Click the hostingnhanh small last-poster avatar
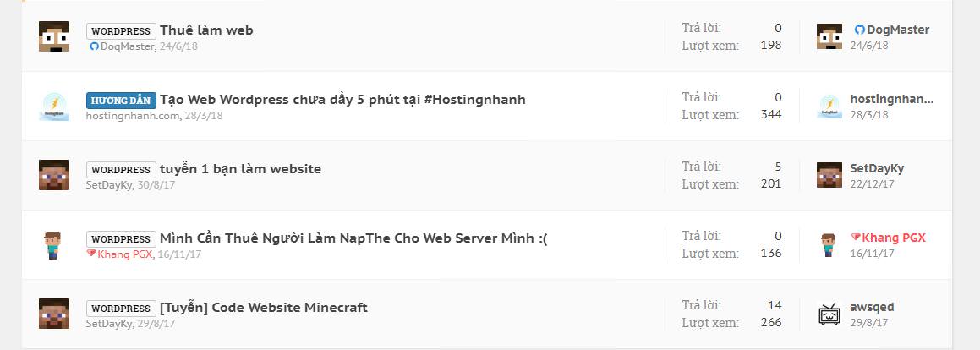Viewport: 980px width, 350px height. (x=829, y=107)
